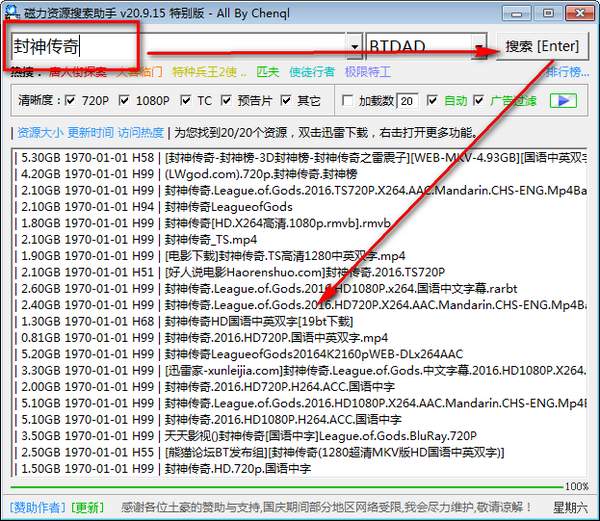Select the 1.30GB 19bt下载 result
The image size is (600, 521).
point(300,321)
